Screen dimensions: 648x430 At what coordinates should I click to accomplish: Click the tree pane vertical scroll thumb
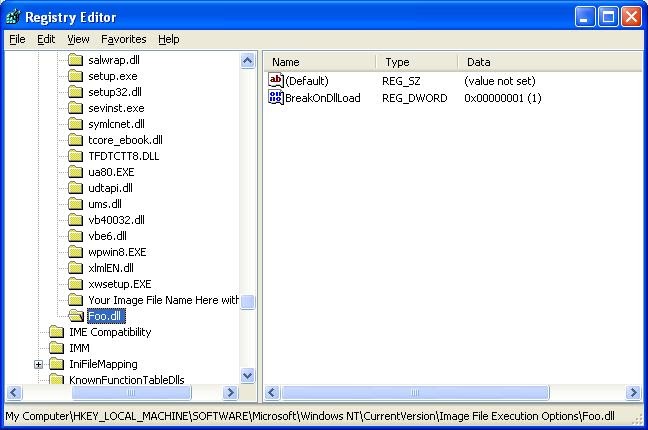248,302
